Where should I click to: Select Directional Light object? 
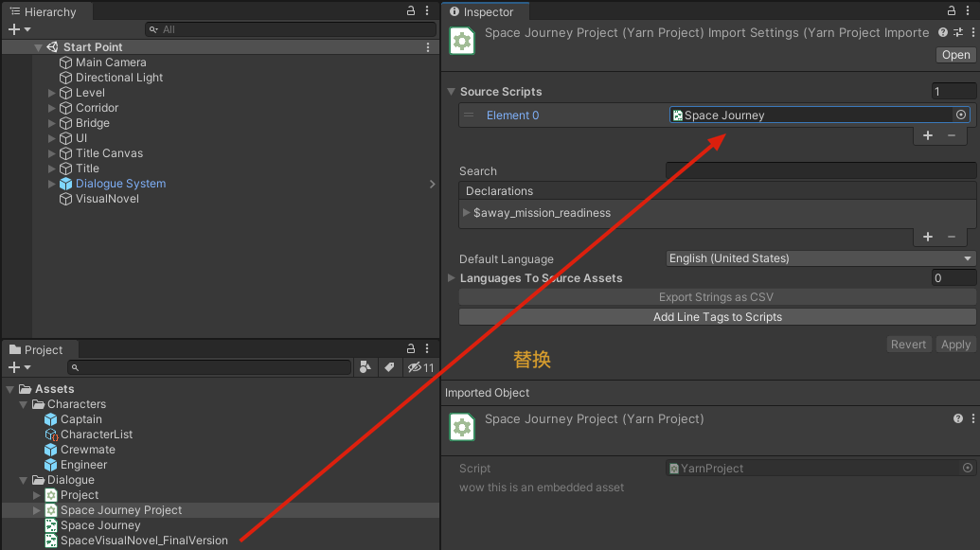pyautogui.click(x=118, y=78)
